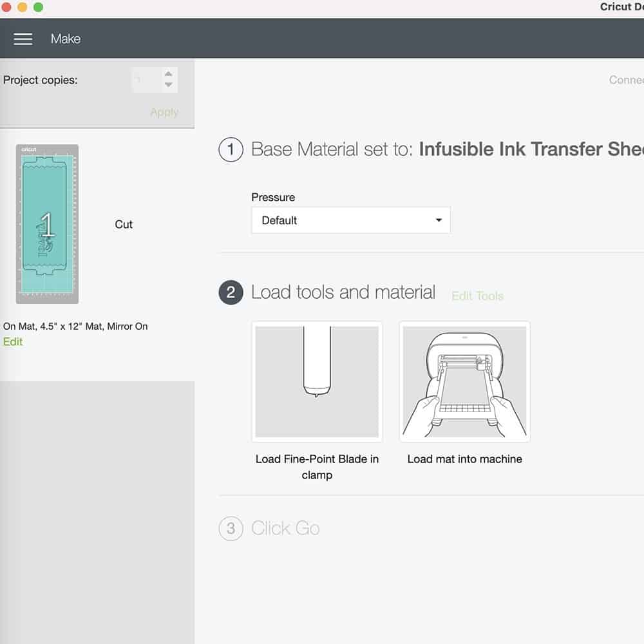644x644 pixels.
Task: Close the window with the red button
Action: pos(6,7)
